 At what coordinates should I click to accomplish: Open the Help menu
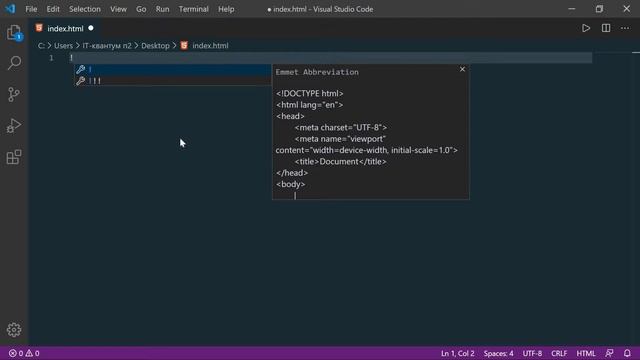click(226, 9)
